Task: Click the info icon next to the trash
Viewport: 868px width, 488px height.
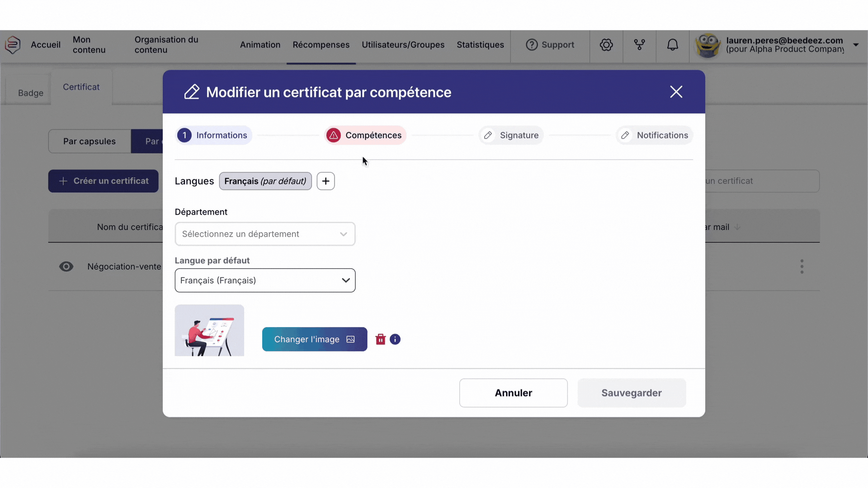Action: (x=396, y=339)
